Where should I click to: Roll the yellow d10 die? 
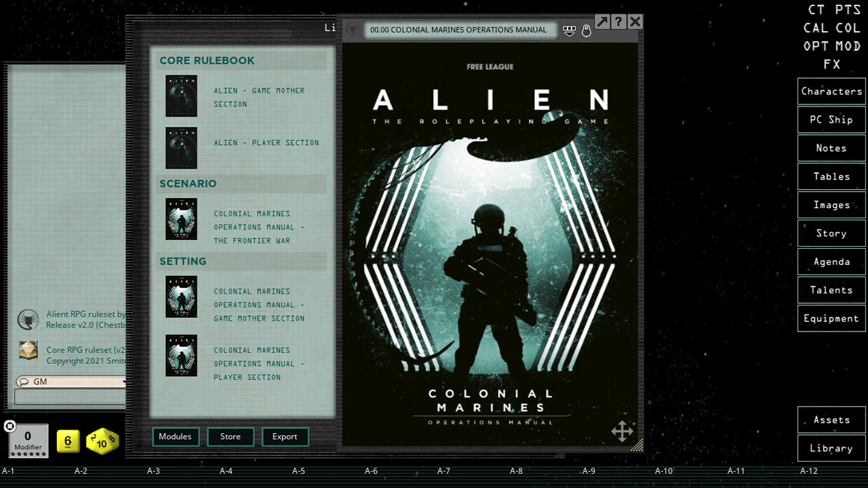click(102, 441)
